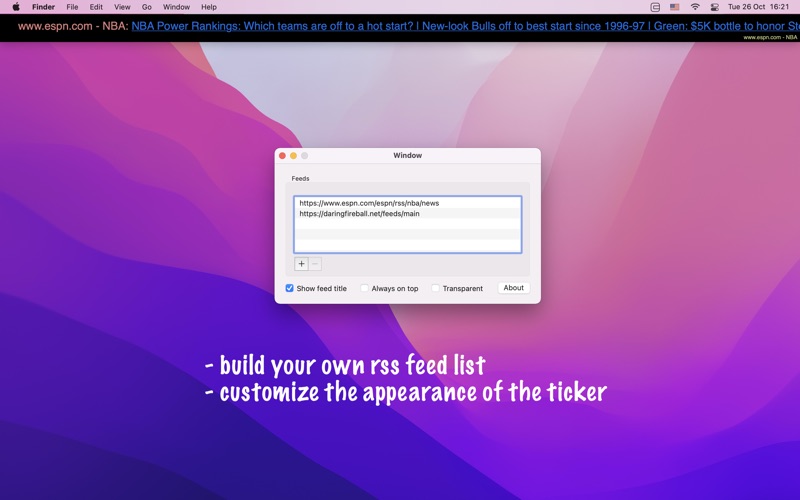Open New-look Bulls headline in ticker
This screenshot has height=500, width=800.
point(534,26)
